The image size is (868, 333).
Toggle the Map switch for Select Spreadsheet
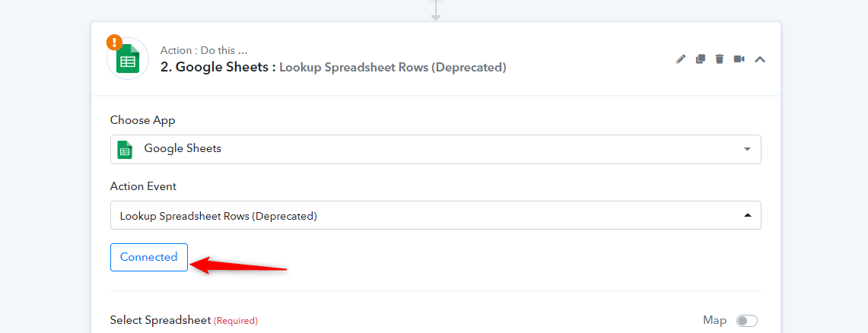coord(747,321)
